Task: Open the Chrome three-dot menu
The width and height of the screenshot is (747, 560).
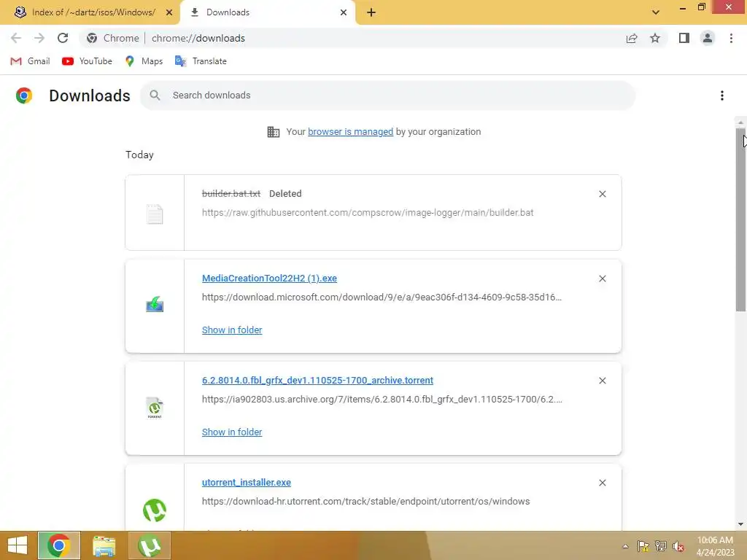Action: [x=731, y=38]
